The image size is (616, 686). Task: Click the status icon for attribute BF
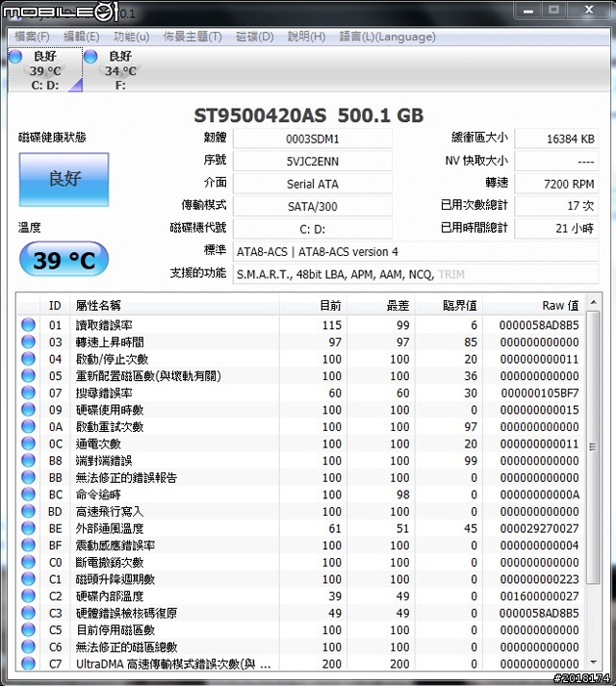click(28, 546)
